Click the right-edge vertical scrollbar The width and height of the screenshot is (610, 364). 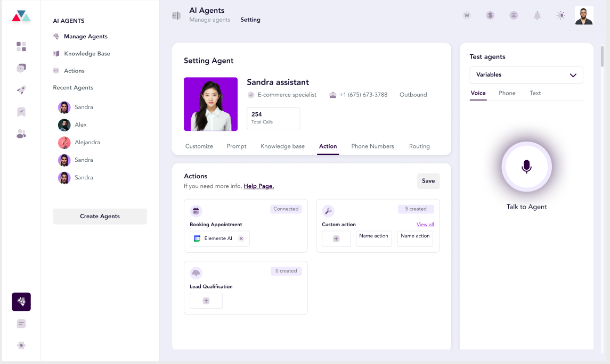point(602,57)
